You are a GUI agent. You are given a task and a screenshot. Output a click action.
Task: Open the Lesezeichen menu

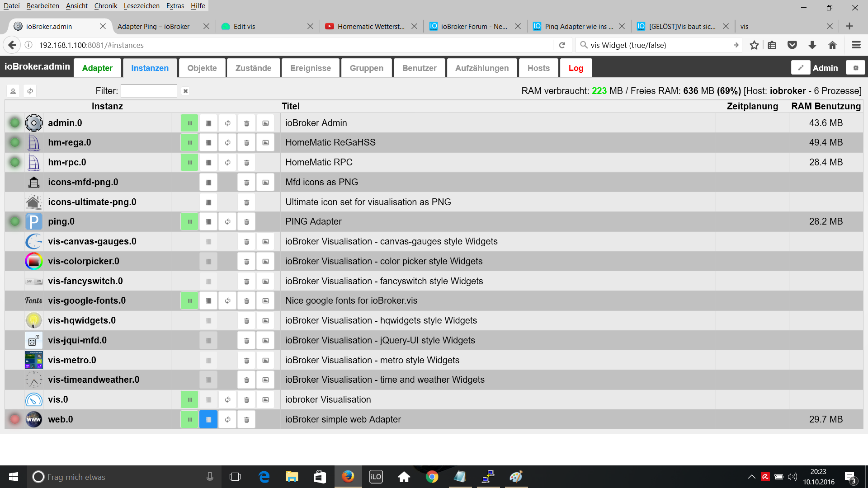coord(142,6)
